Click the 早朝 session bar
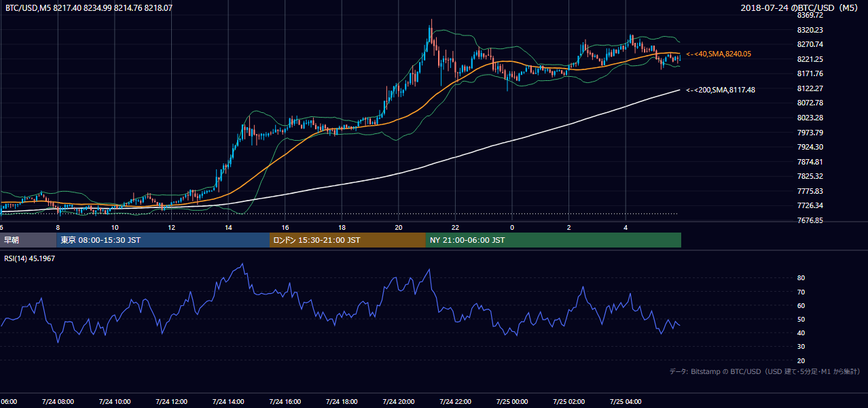The height and width of the screenshot is (408, 868). pyautogui.click(x=28, y=240)
